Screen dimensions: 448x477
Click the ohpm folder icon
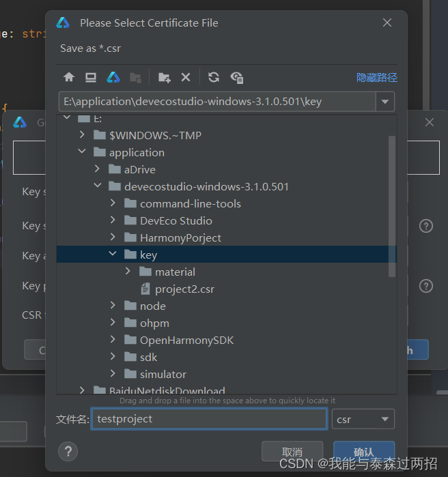(x=130, y=322)
